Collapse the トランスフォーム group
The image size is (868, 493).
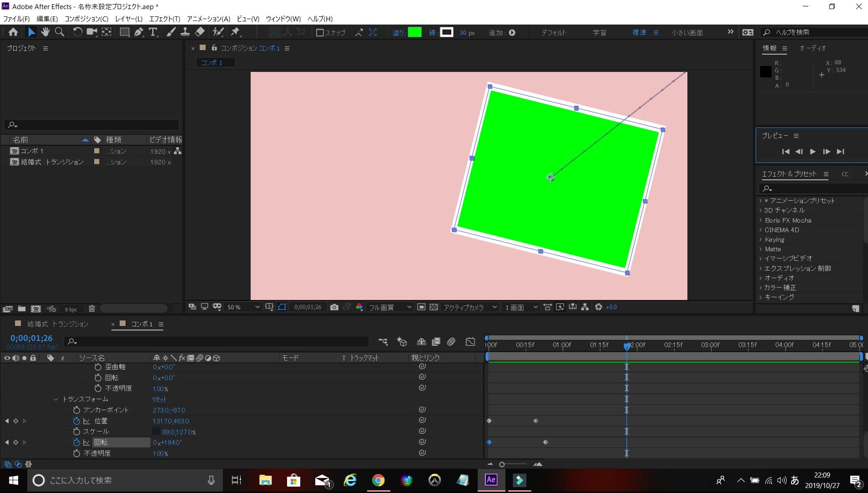(x=56, y=399)
